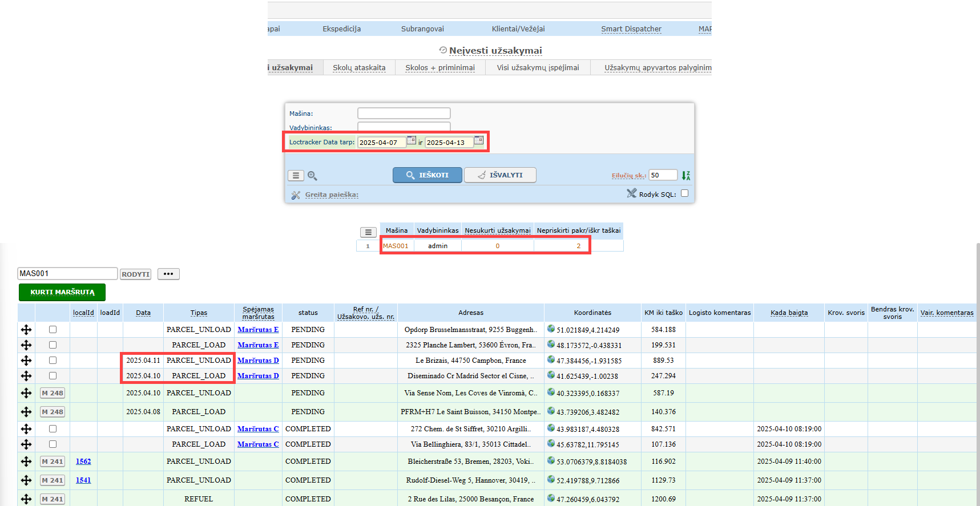980x506 pixels.
Task: Click the RODYTI button
Action: click(136, 274)
